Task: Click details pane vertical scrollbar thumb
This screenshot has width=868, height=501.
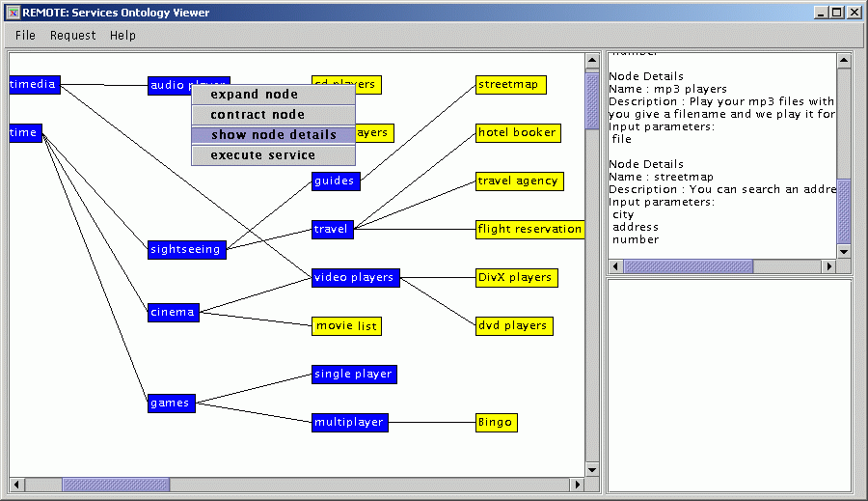Action: [844, 211]
